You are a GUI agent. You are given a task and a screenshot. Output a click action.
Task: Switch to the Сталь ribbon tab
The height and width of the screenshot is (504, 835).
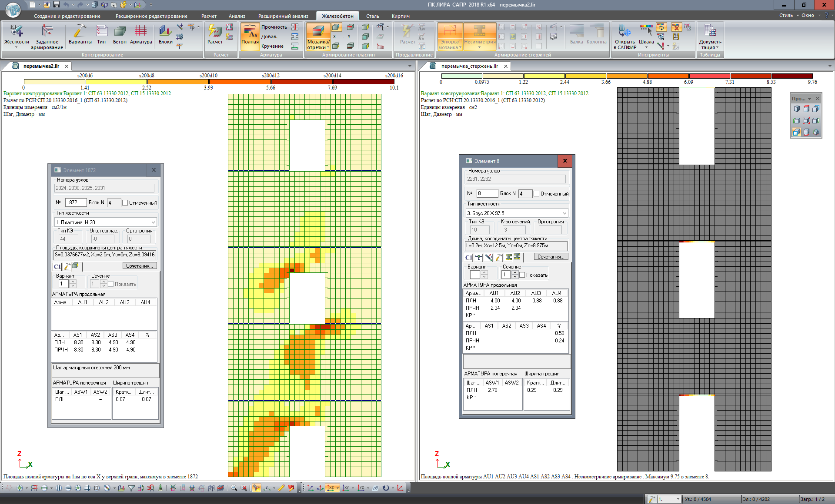[x=372, y=16]
